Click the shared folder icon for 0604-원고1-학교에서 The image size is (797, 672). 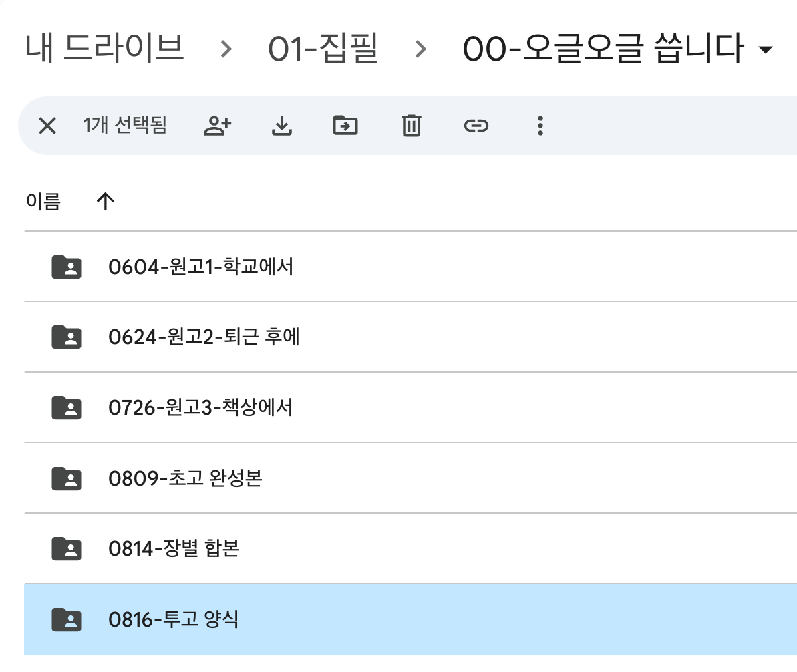(67, 267)
